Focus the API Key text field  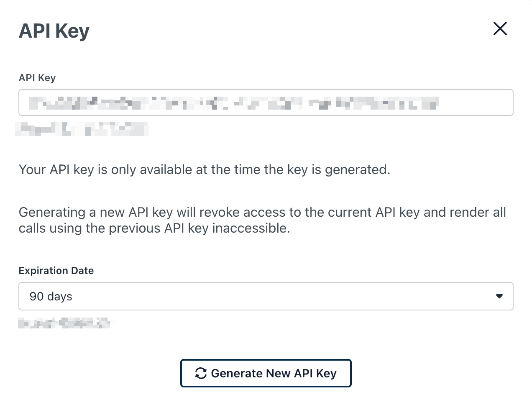point(266,102)
